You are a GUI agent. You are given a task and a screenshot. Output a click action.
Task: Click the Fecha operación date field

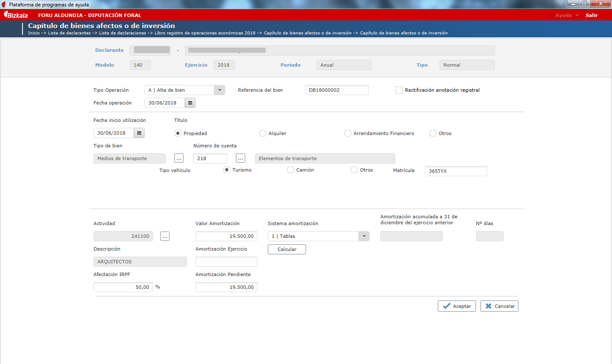(164, 103)
